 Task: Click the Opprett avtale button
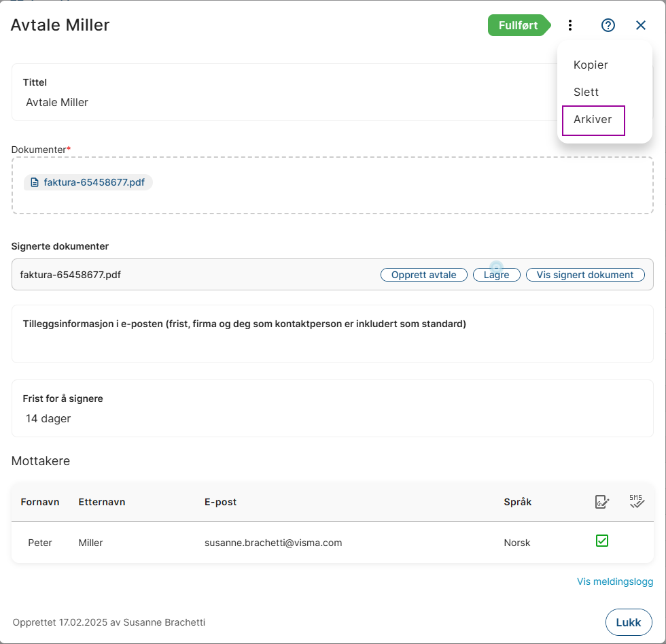[423, 275]
